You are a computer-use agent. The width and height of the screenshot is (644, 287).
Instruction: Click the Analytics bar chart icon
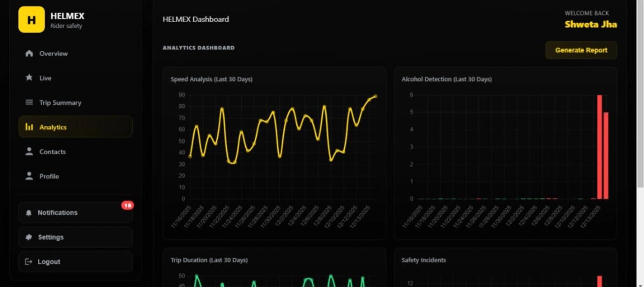pyautogui.click(x=29, y=127)
